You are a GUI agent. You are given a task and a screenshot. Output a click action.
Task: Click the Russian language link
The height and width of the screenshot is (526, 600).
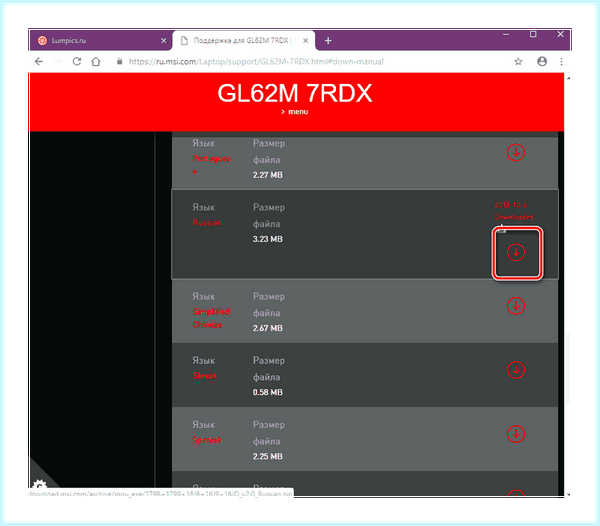tap(207, 223)
